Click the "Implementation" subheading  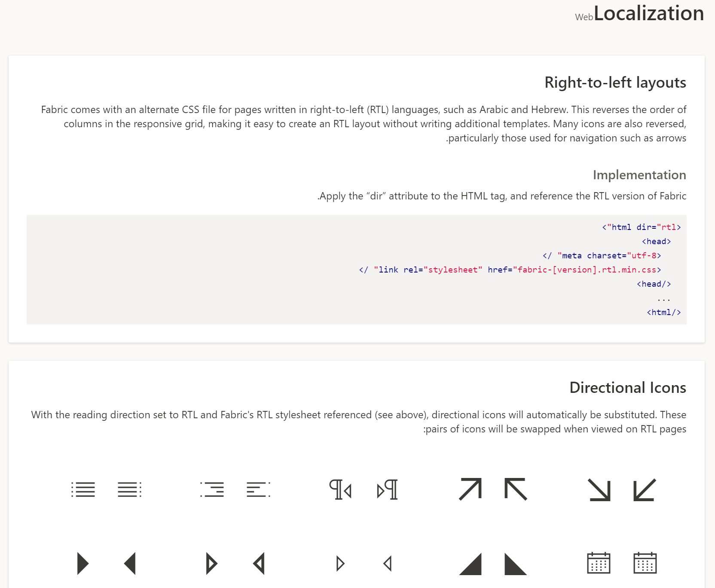639,175
